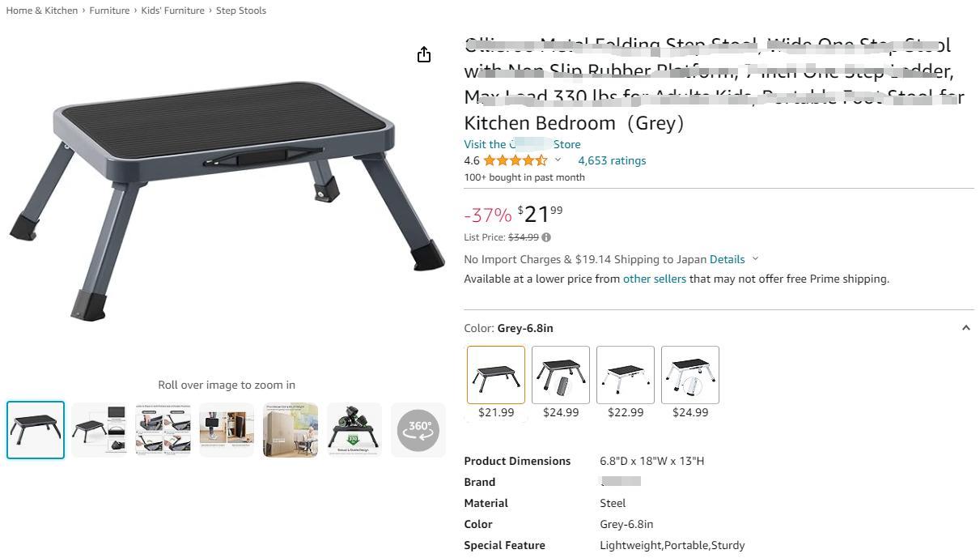
Task: Click the main step stool product image
Action: [227, 198]
